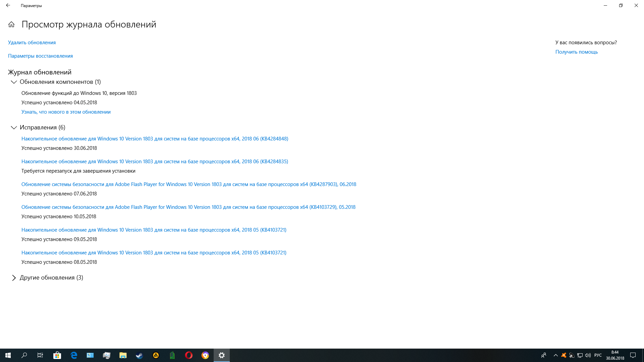Launch Opera browser from taskbar
The height and width of the screenshot is (362, 644).
click(x=189, y=355)
